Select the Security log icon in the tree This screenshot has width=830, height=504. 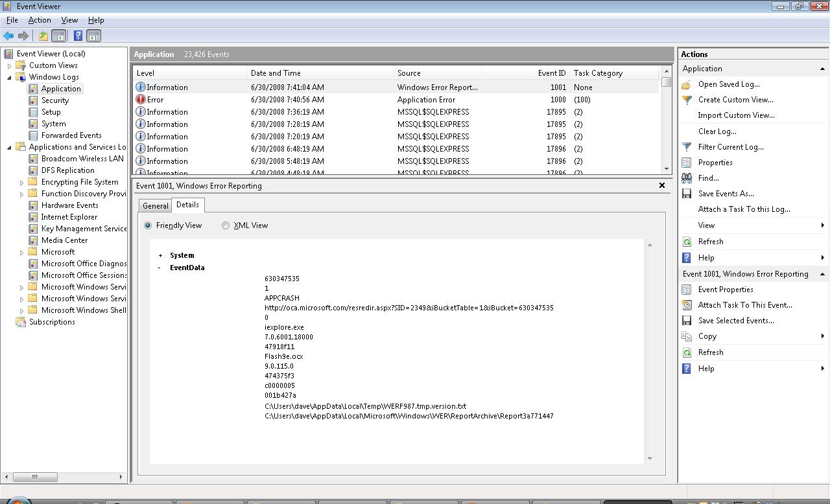[33, 100]
